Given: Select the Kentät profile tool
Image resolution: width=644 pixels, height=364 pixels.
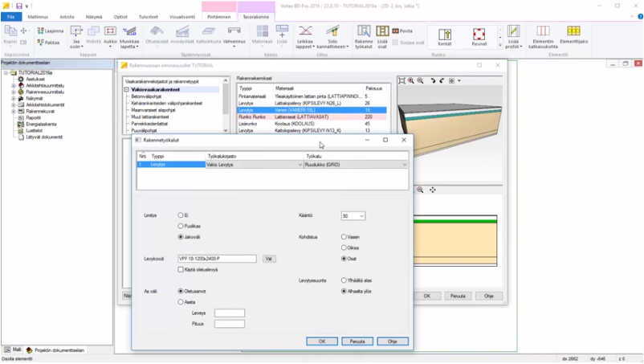Looking at the screenshot, I should (x=444, y=36).
